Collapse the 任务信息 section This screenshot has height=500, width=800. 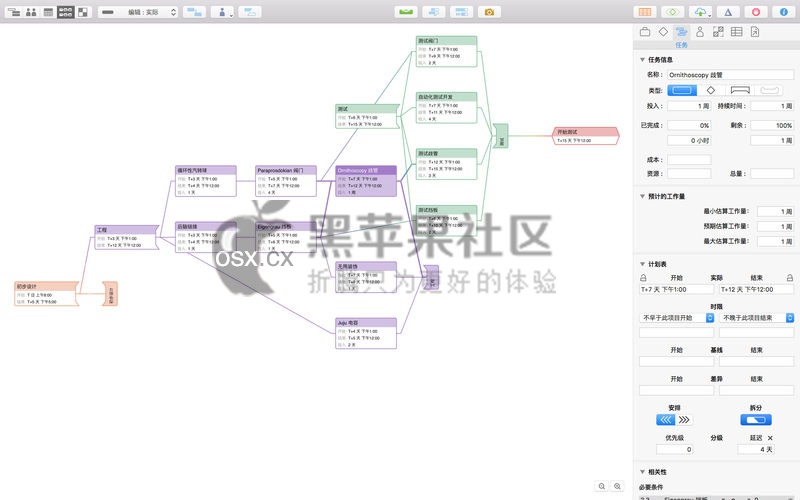point(642,60)
